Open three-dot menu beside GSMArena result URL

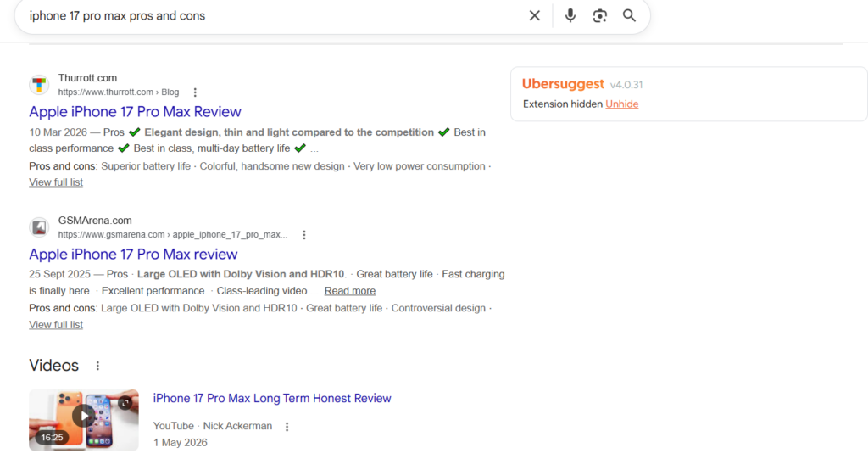pyautogui.click(x=304, y=235)
